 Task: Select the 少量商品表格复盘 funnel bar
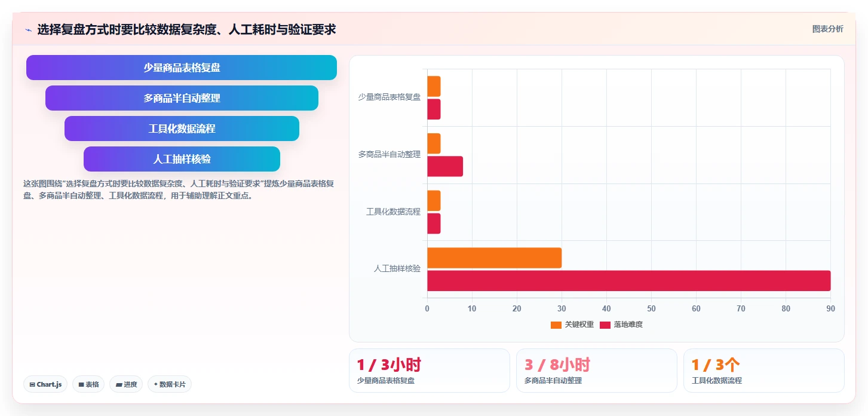tap(182, 68)
